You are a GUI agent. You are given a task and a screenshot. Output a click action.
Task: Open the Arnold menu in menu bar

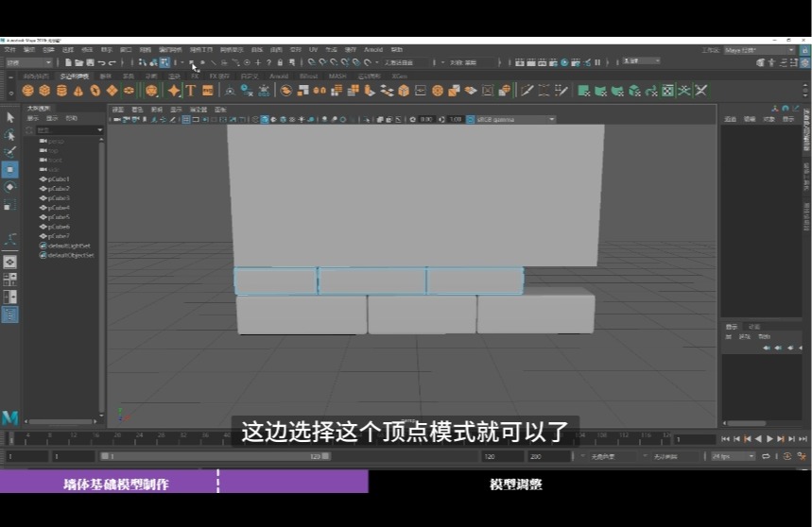click(373, 50)
